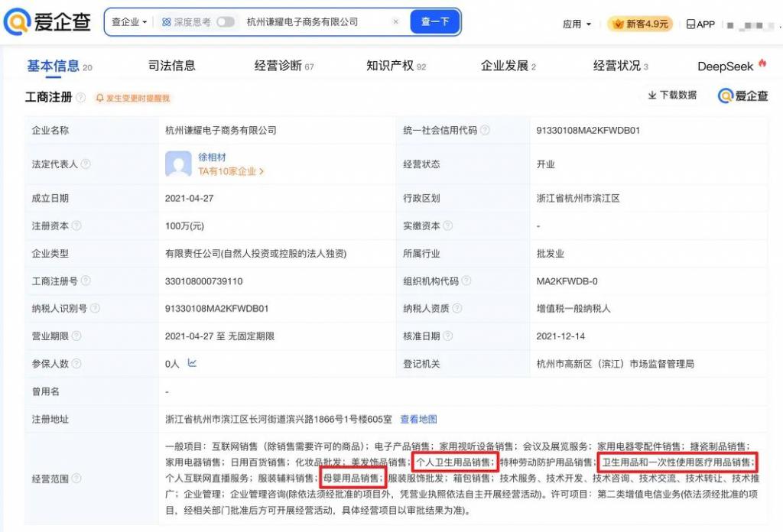Toggle the 深度思考 switch

[226, 22]
